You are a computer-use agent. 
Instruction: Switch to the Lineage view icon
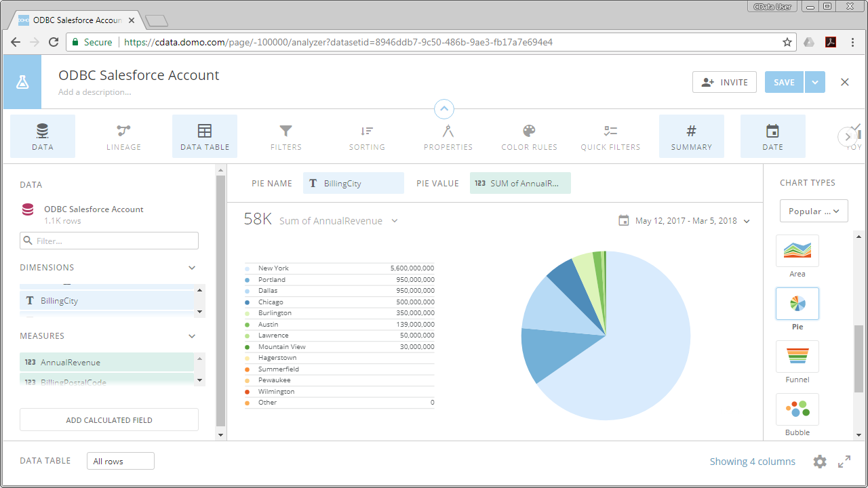pyautogui.click(x=123, y=136)
